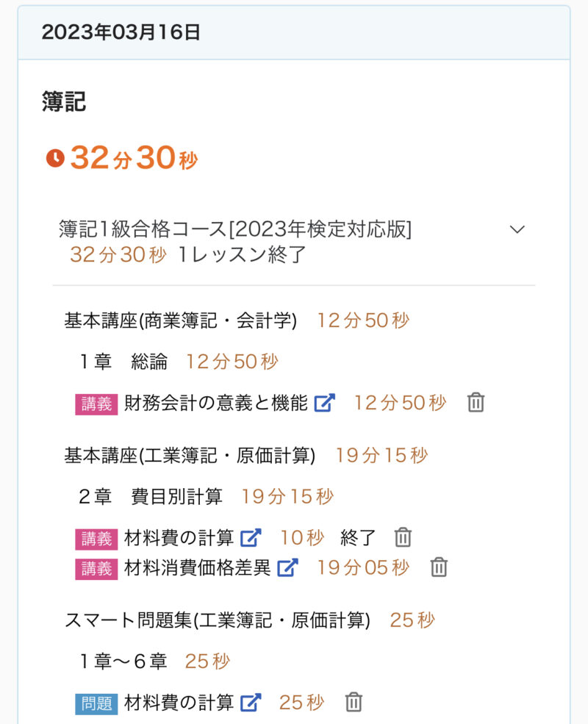Select the スマート問題集(工業簿記・原価計算) heading
This screenshot has height=724, width=588.
point(217,620)
